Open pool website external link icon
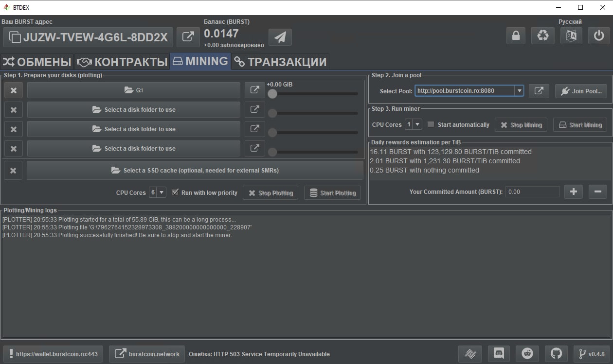613x364 pixels. pyautogui.click(x=539, y=91)
